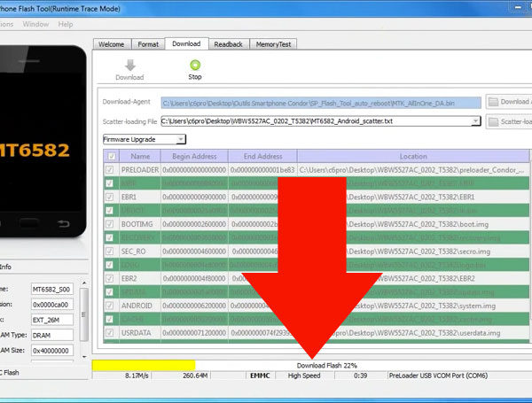Open the Welcome tab
The width and height of the screenshot is (532, 403).
pos(112,44)
